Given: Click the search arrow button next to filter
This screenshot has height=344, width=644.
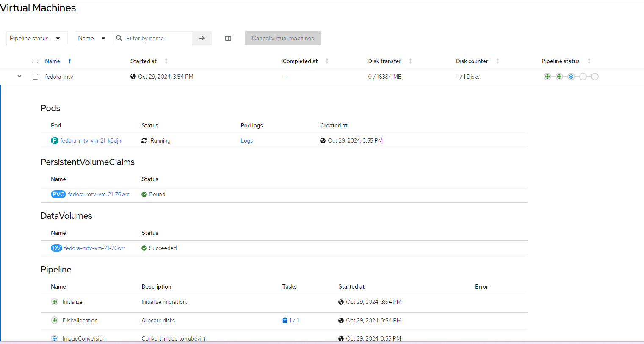Looking at the screenshot, I should coord(202,38).
